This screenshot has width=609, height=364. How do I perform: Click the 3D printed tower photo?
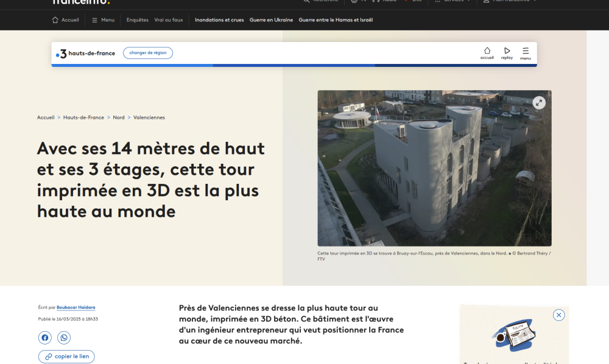pos(434,168)
